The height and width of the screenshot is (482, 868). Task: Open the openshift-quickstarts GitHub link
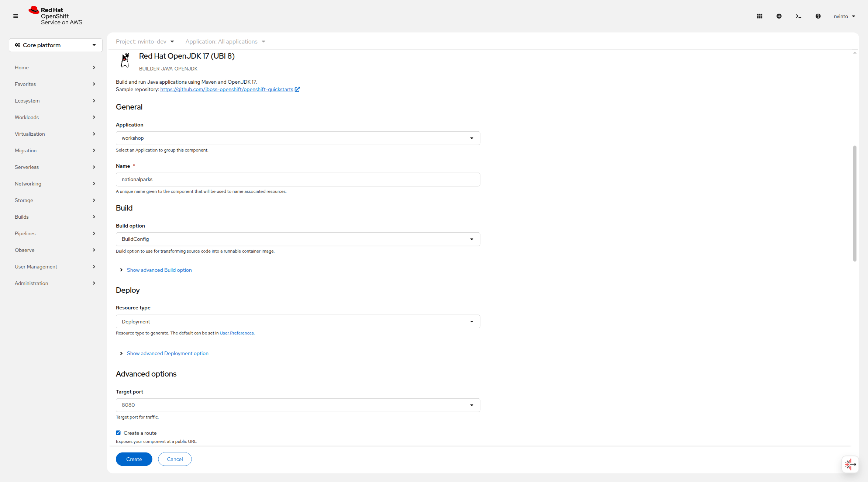tap(227, 89)
